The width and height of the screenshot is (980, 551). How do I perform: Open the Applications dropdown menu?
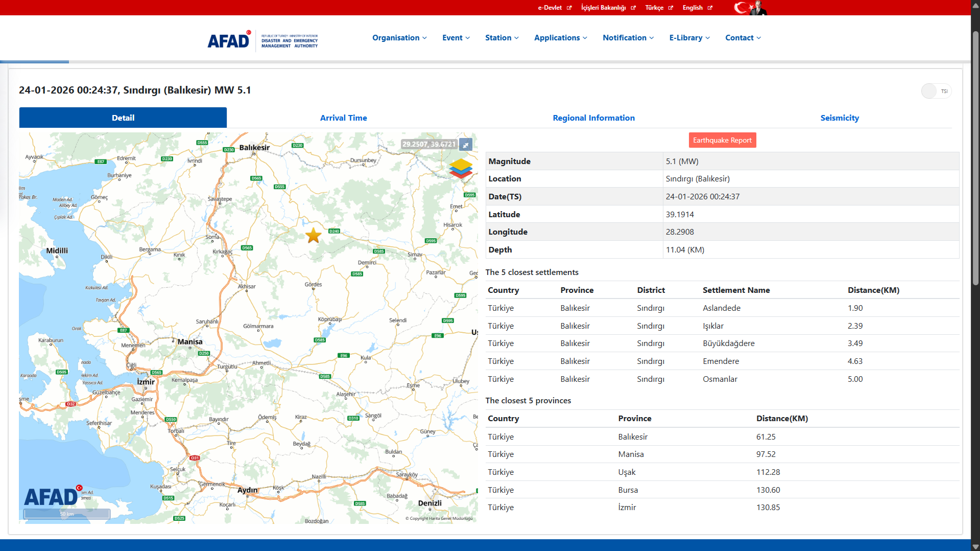560,38
